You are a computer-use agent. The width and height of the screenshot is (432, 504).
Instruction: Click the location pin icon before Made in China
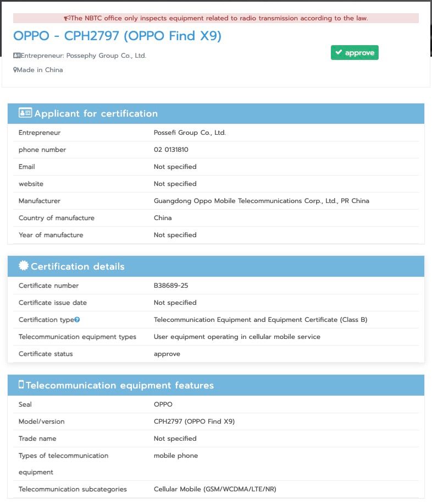pyautogui.click(x=15, y=70)
